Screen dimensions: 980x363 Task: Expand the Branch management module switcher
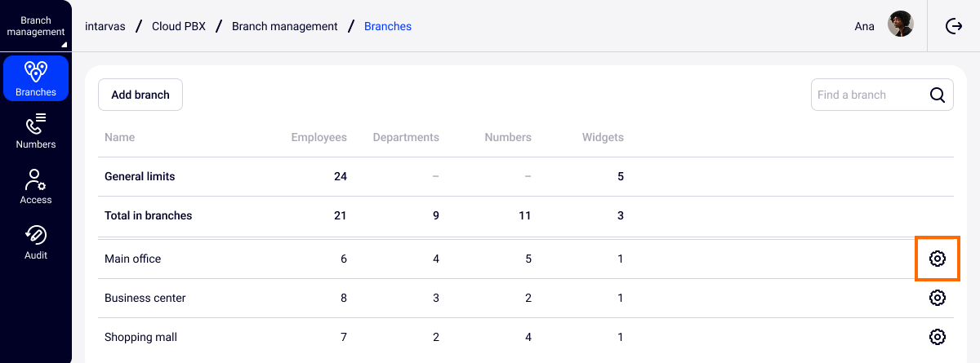(x=36, y=26)
